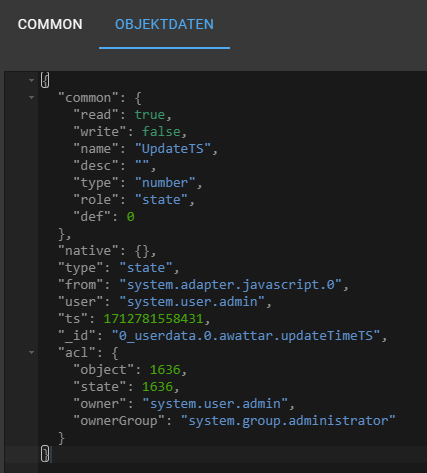Image resolution: width=427 pixels, height=473 pixels.
Task: Click the "UpdateTS" name value
Action: pos(173,149)
